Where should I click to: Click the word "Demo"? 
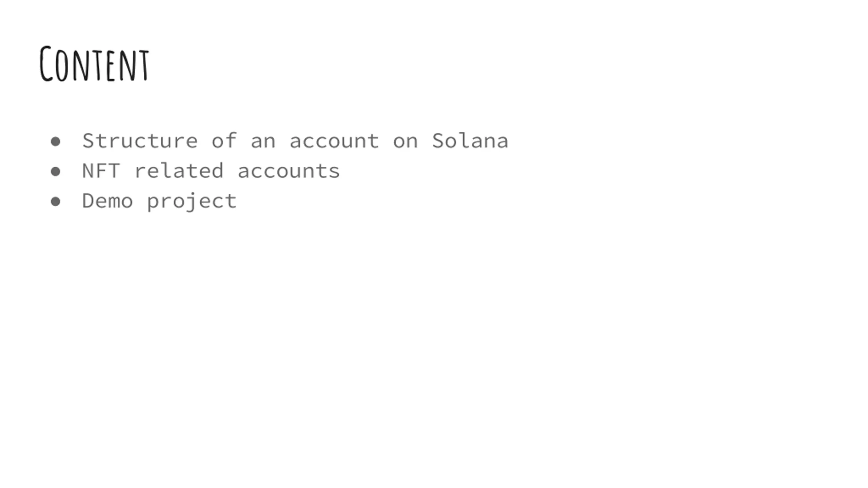[x=107, y=201]
